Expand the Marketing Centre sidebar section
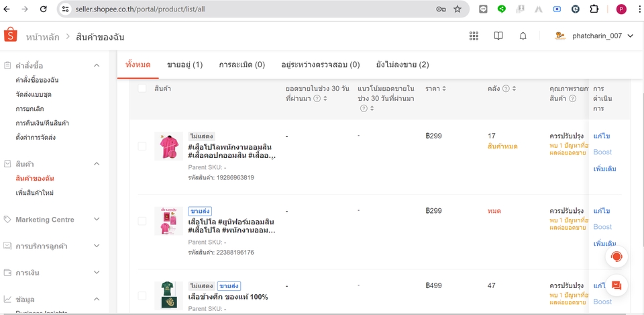This screenshot has width=644, height=315. (97, 219)
